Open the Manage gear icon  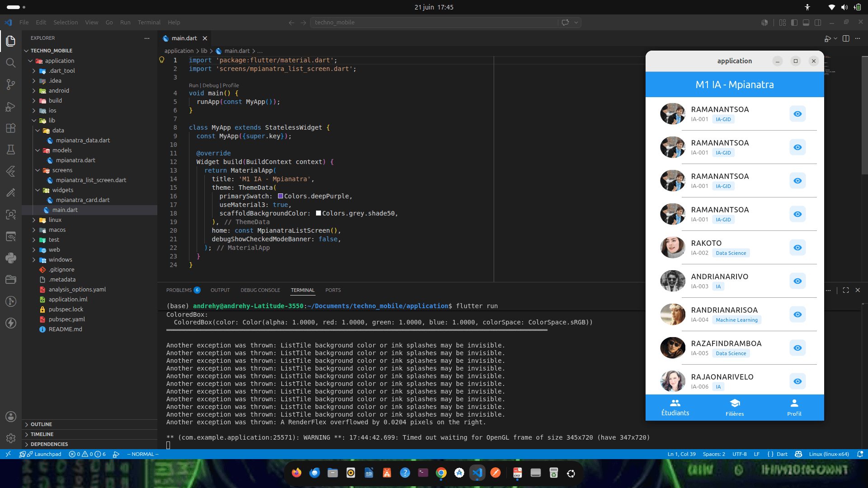coord(11,438)
